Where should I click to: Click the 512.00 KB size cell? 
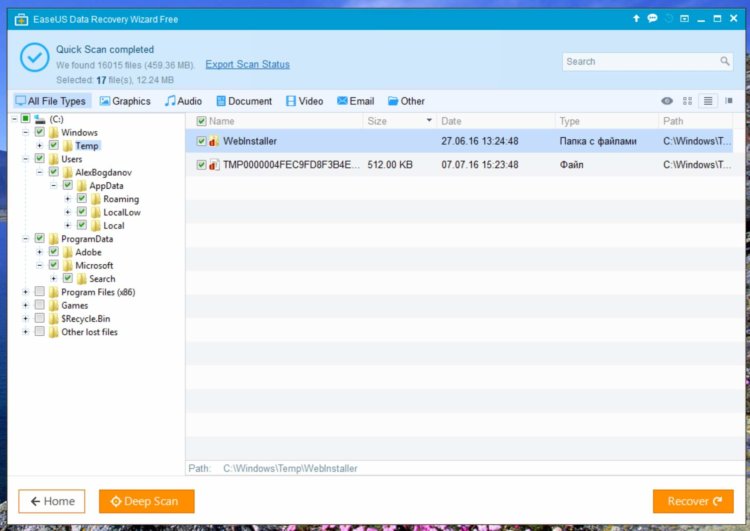coord(390,165)
